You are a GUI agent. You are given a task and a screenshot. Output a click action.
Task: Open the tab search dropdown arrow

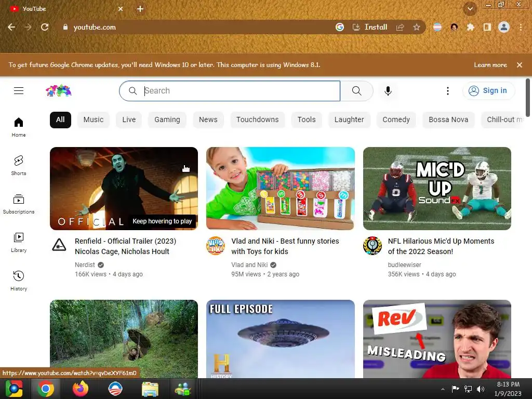coord(470,9)
